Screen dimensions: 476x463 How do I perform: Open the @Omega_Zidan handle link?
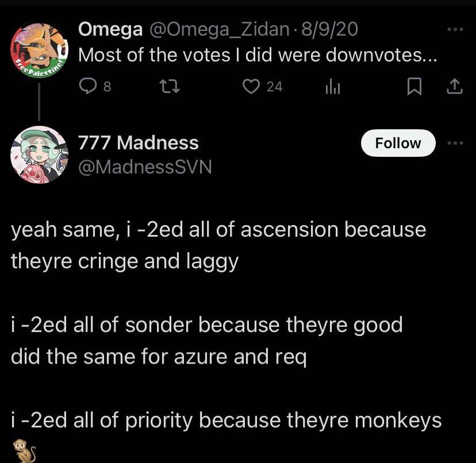point(218,29)
